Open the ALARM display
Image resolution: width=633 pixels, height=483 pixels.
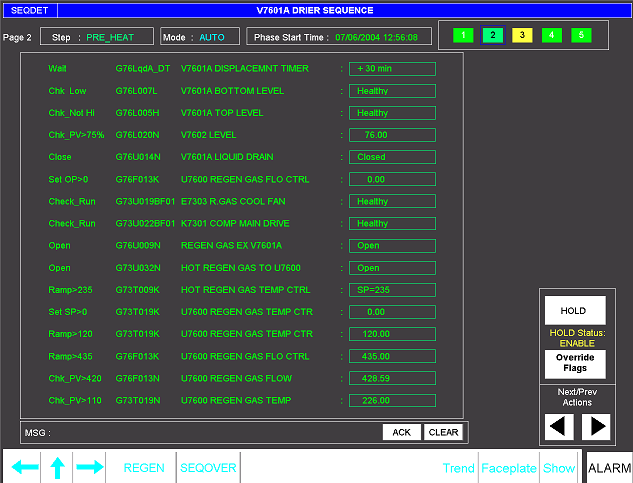[609, 468]
